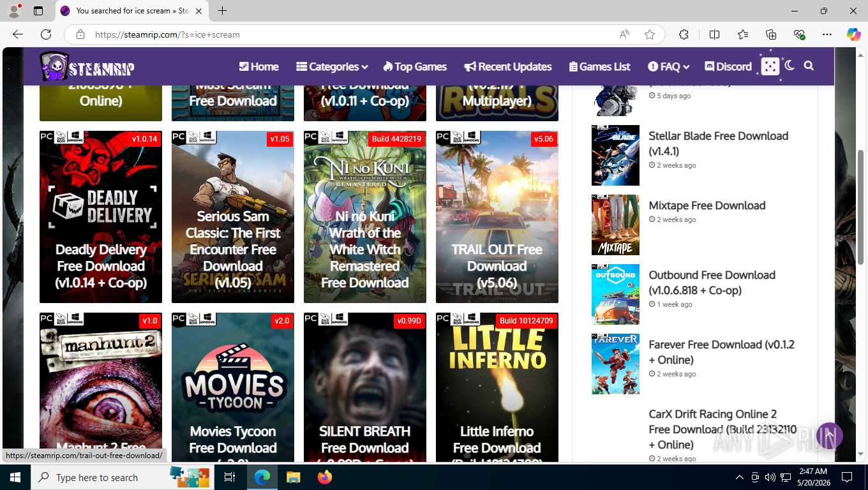Expand the Categories dropdown menu
868x490 pixels.
coord(332,66)
